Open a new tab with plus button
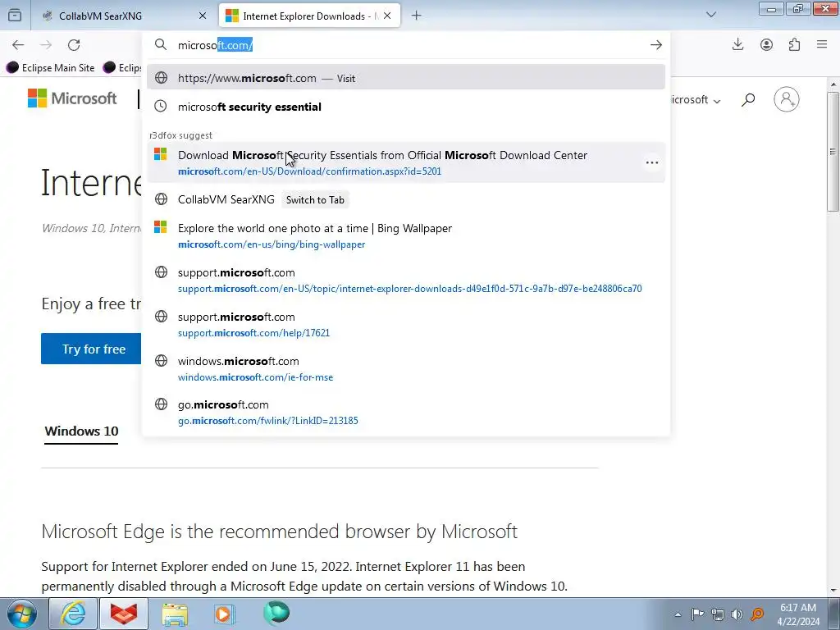Viewport: 840px width, 630px height. (416, 16)
